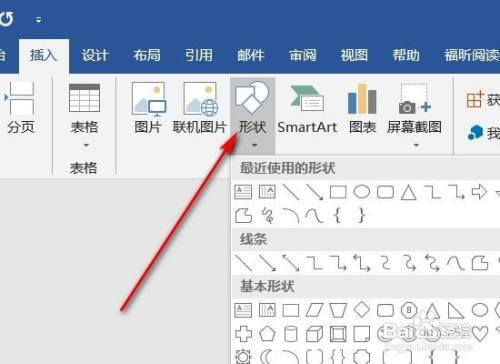Select rectangle in recently used shapes

coord(338,192)
